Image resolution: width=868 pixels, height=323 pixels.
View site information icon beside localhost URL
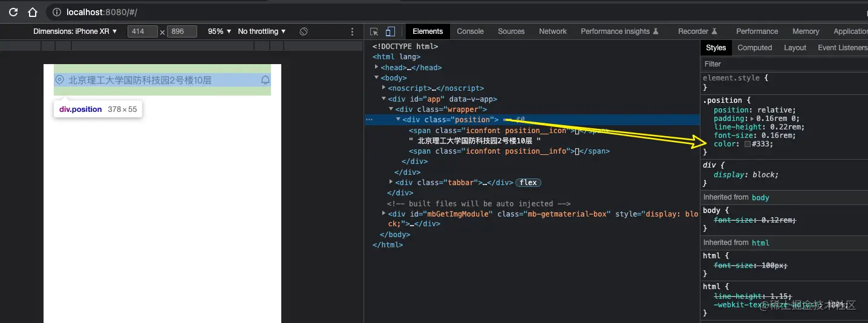pyautogui.click(x=57, y=12)
